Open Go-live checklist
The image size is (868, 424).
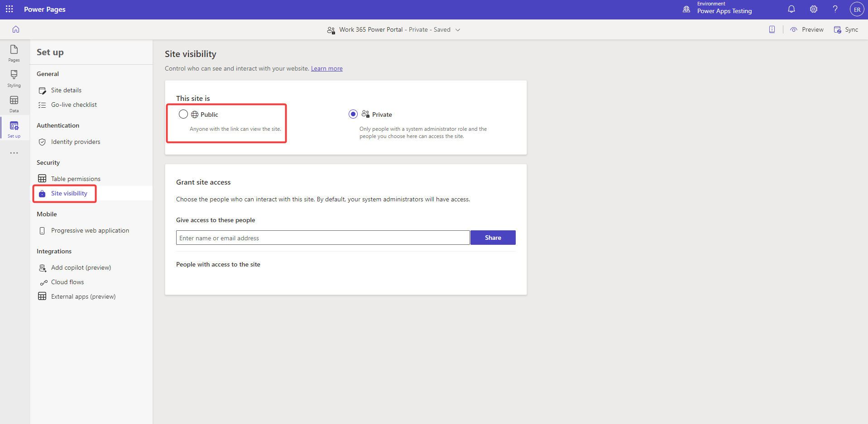[x=74, y=105]
